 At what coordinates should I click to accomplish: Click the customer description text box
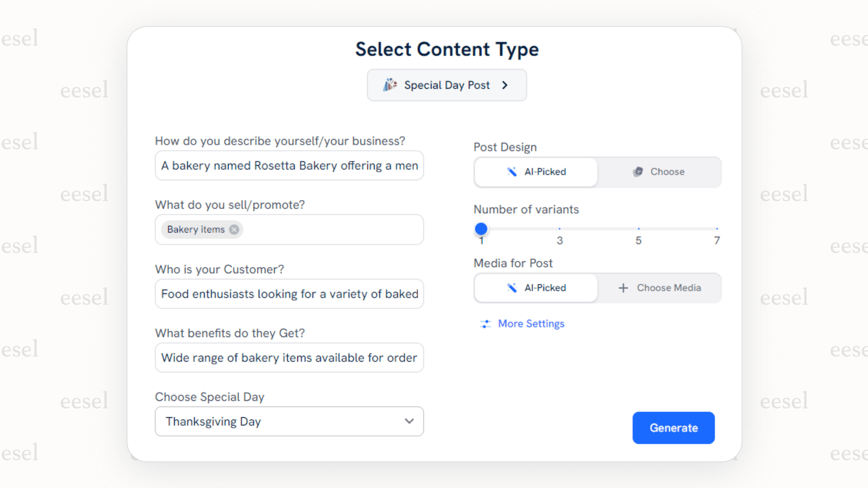pyautogui.click(x=289, y=293)
